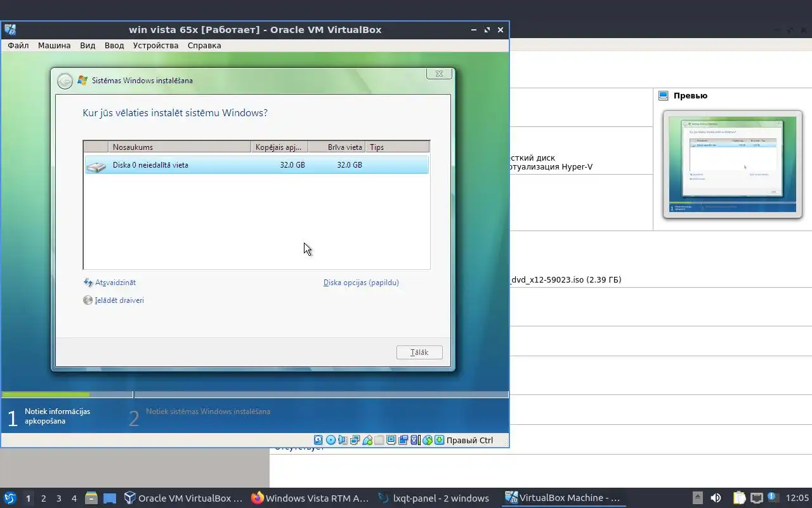
Task: Click the .iso (2.39 ГБ) entry in VirtualBox Manager
Action: (565, 279)
